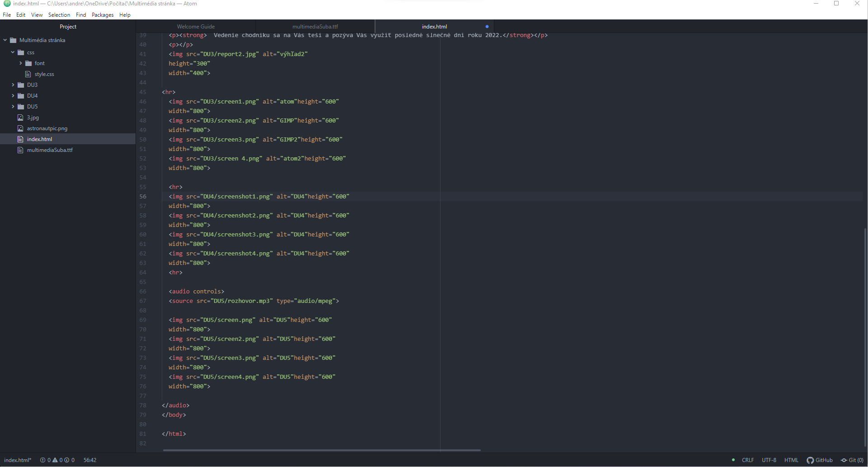Click the linter error count icon
This screenshot has width=868, height=467.
[42, 460]
